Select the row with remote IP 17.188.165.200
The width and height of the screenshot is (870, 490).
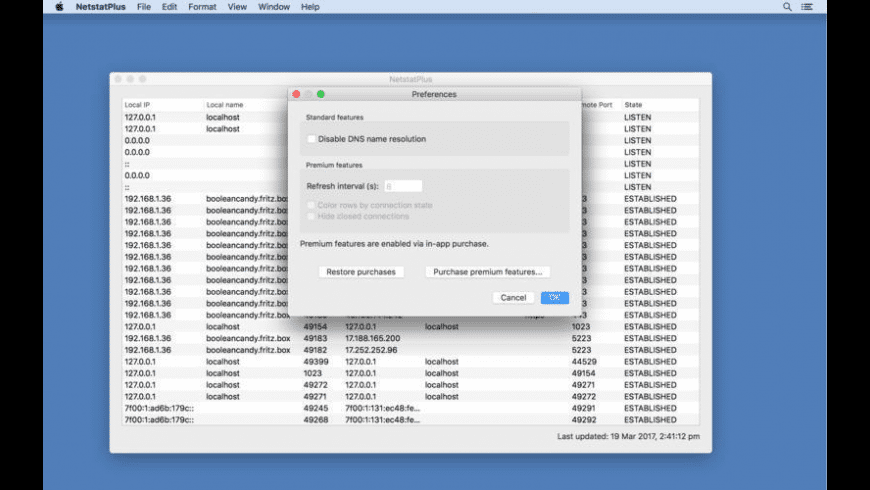click(411, 338)
